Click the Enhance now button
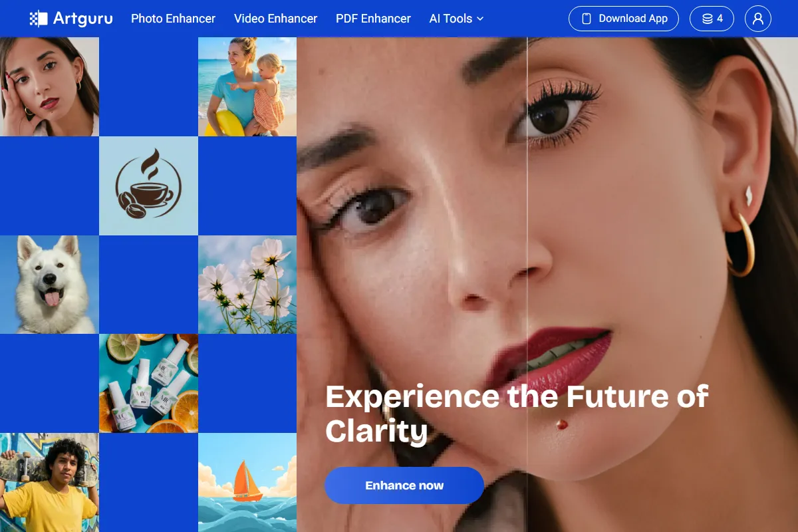The image size is (798, 532). tap(404, 485)
